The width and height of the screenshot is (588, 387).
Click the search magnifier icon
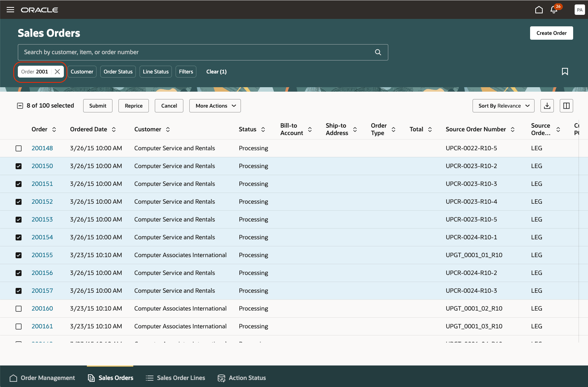tap(378, 52)
